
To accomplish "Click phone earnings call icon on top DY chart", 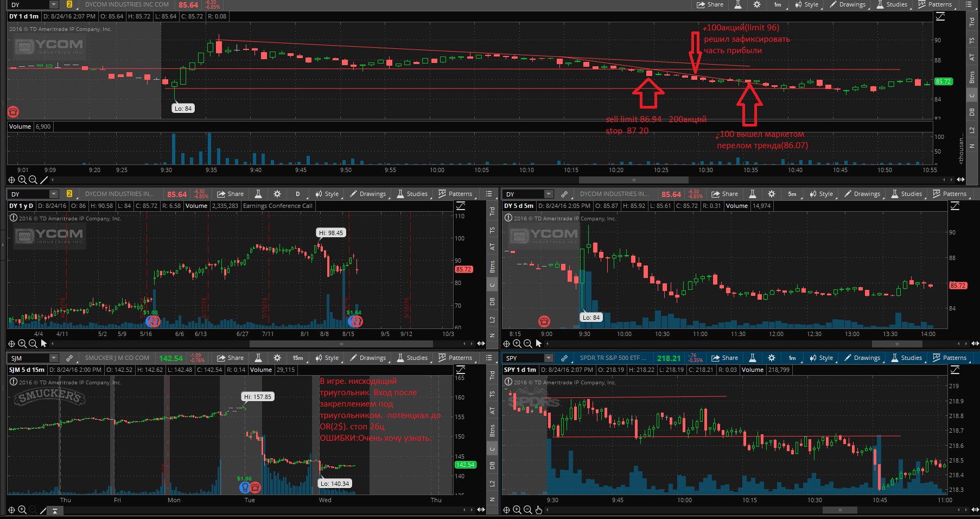I will point(13,112).
